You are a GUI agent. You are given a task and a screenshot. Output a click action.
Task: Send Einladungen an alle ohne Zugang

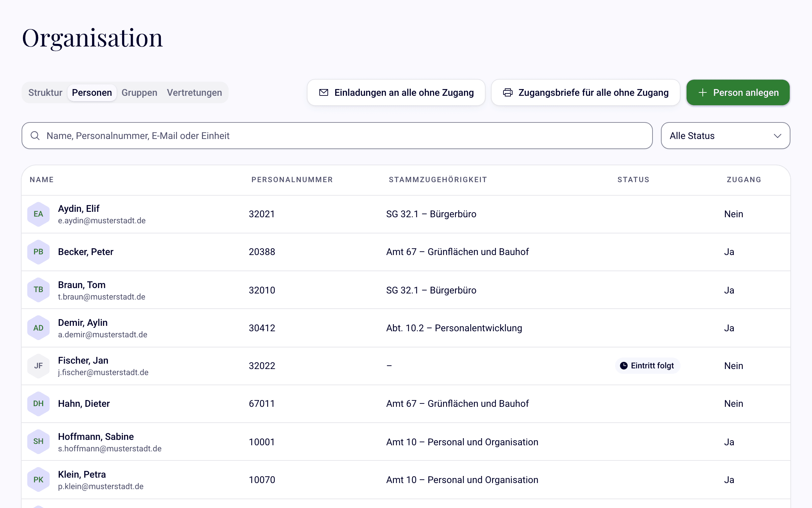396,92
